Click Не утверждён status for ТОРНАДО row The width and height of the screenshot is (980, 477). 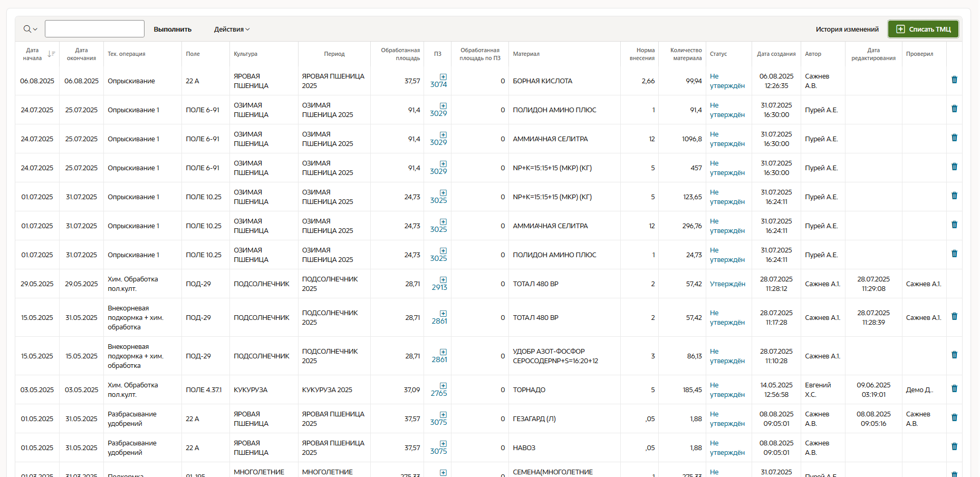(727, 390)
